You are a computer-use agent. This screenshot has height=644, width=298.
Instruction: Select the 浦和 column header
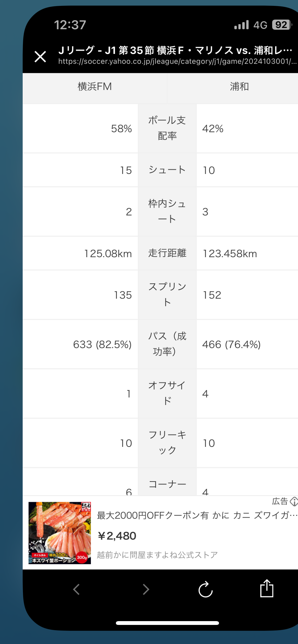point(239,86)
